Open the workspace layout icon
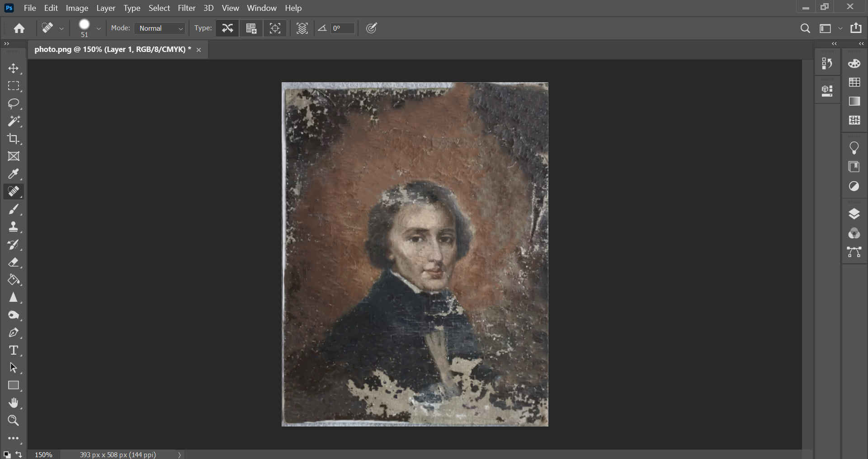Viewport: 868px width, 459px height. (826, 28)
